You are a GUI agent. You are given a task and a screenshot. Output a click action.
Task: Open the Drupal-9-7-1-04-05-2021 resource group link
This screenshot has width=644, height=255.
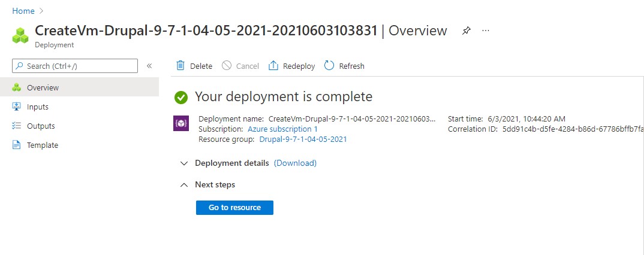tap(303, 139)
